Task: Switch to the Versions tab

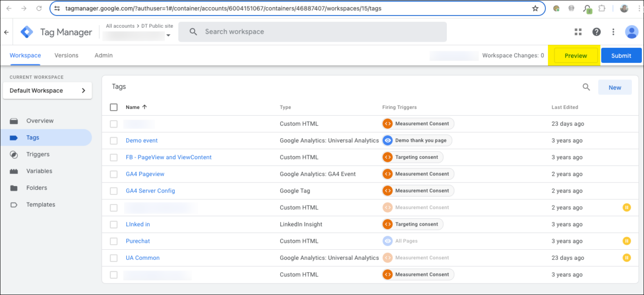Action: tap(66, 55)
